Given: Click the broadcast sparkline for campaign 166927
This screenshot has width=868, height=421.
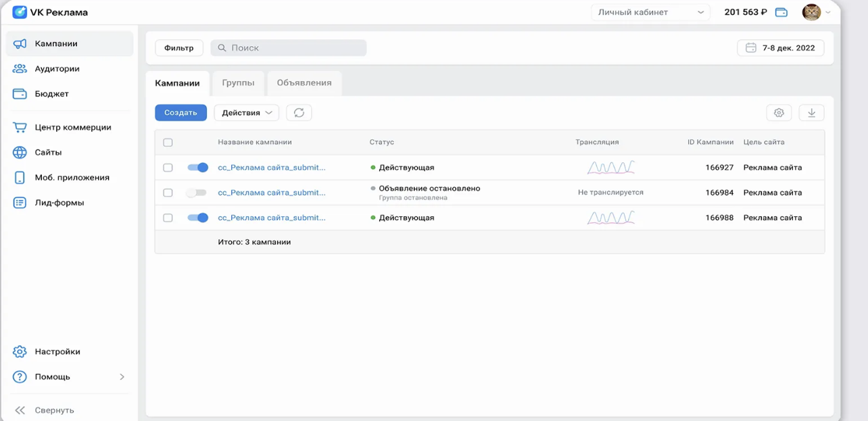Looking at the screenshot, I should click(611, 167).
